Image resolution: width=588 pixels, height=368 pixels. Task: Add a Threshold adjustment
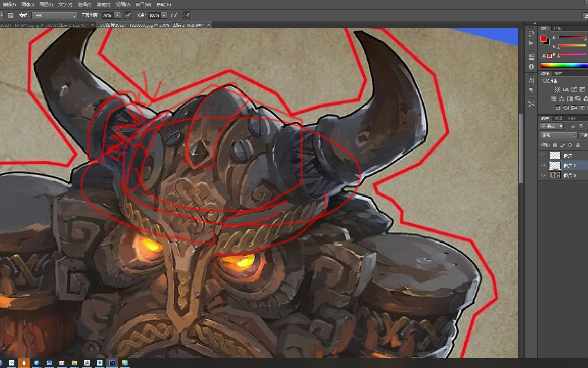coord(574,108)
